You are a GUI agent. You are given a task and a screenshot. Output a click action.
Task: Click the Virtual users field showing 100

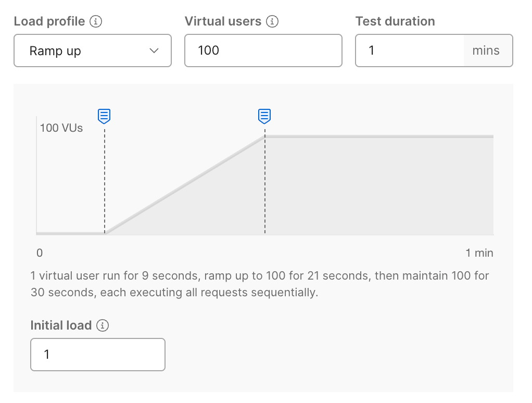(x=263, y=51)
